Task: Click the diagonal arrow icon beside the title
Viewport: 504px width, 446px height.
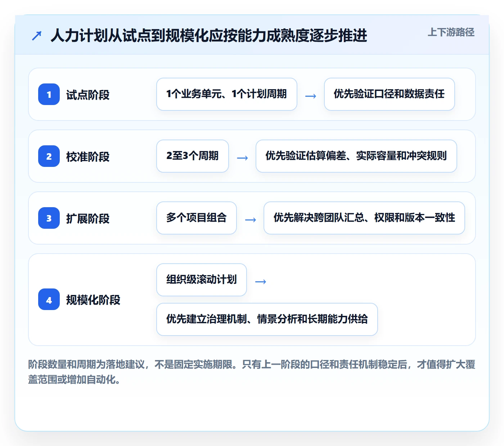Action: (x=37, y=36)
